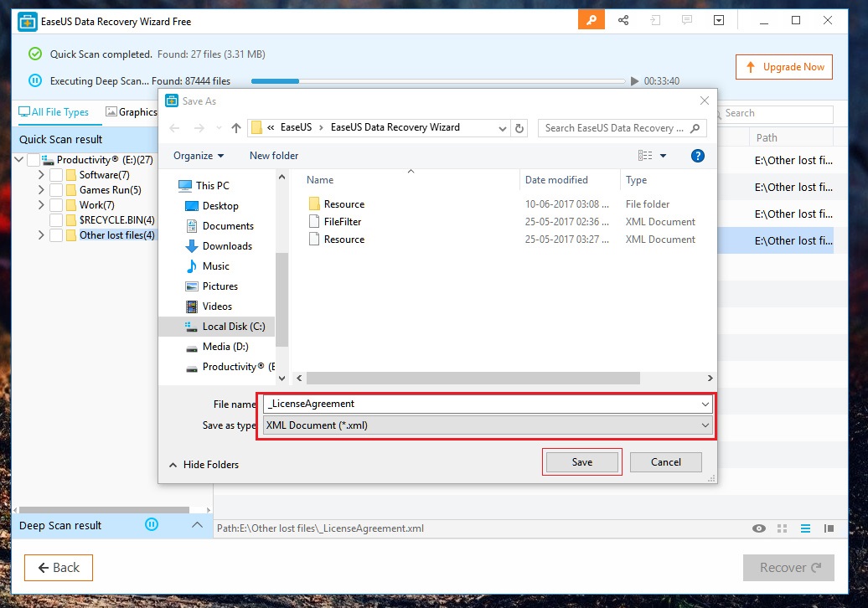Pause Deep Scan result in bottom panel
This screenshot has width=868, height=608.
pyautogui.click(x=152, y=524)
